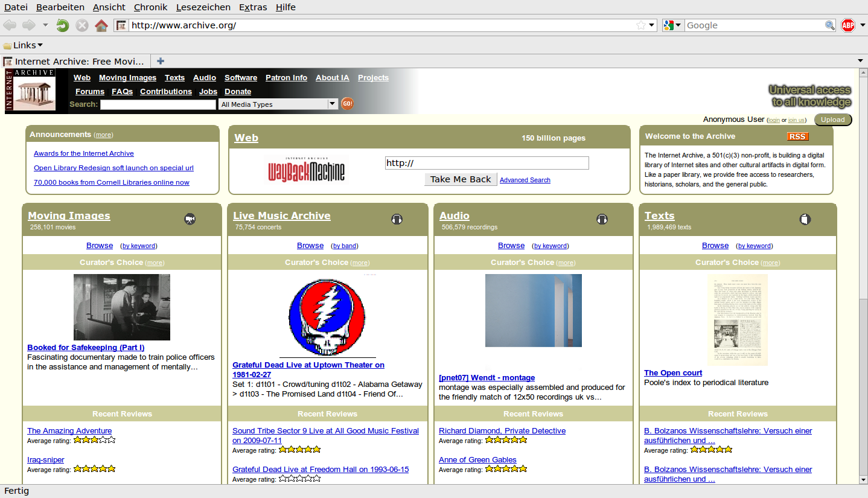Viewport: 868px width, 498px height.
Task: Open the Links toolbar dropdown
Action: click(23, 45)
